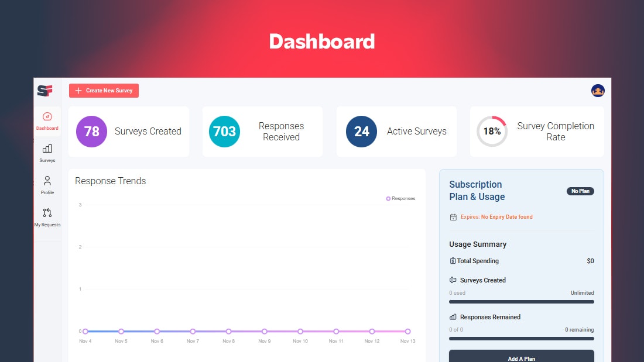Click the Surveys Created progress bar
The image size is (644, 362).
pyautogui.click(x=521, y=302)
